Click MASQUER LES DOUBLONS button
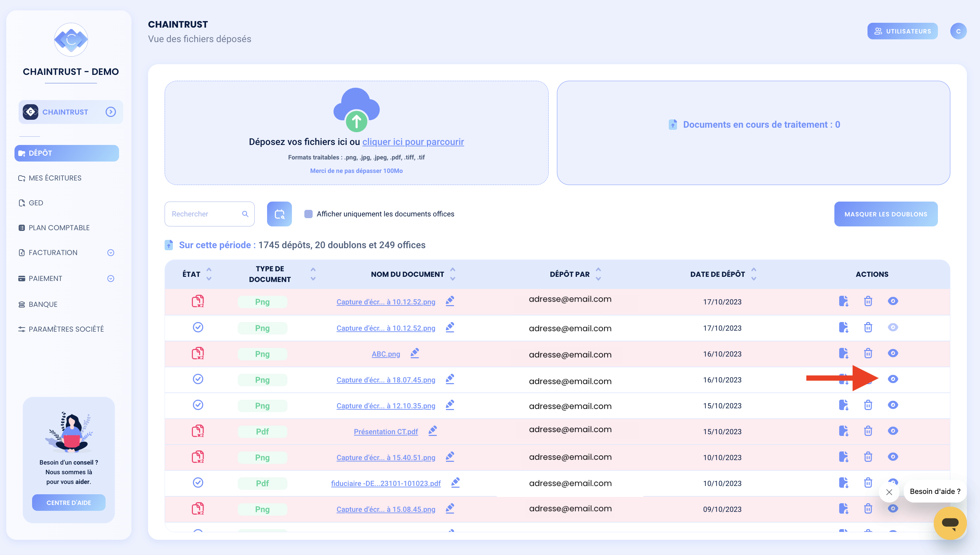The image size is (980, 555). [886, 214]
